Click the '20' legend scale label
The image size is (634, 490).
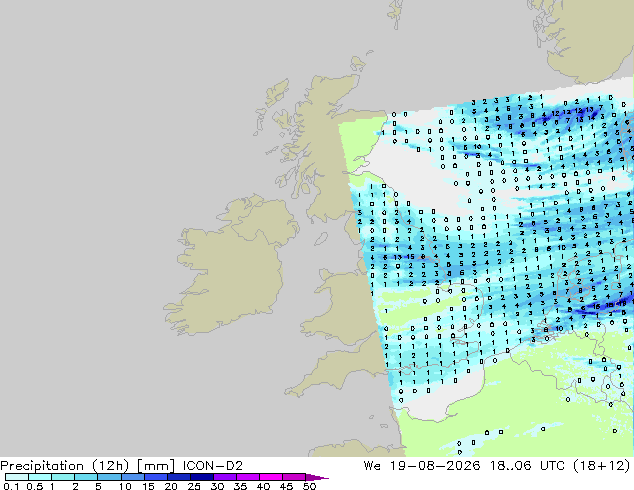171,486
